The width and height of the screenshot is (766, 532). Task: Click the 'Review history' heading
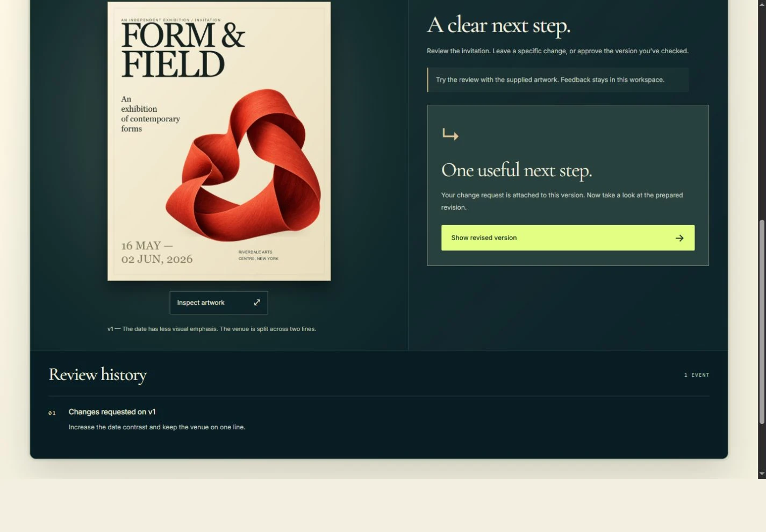click(98, 375)
